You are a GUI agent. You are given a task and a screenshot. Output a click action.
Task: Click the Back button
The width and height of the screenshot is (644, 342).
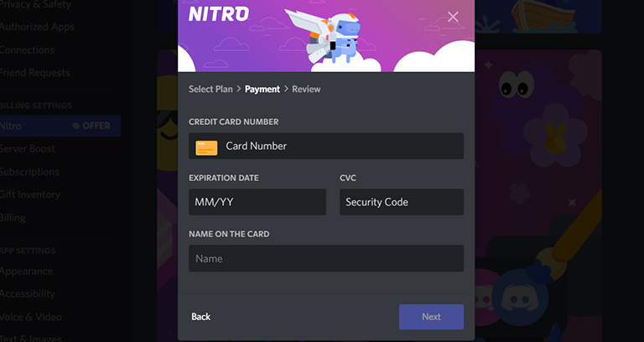[201, 317]
